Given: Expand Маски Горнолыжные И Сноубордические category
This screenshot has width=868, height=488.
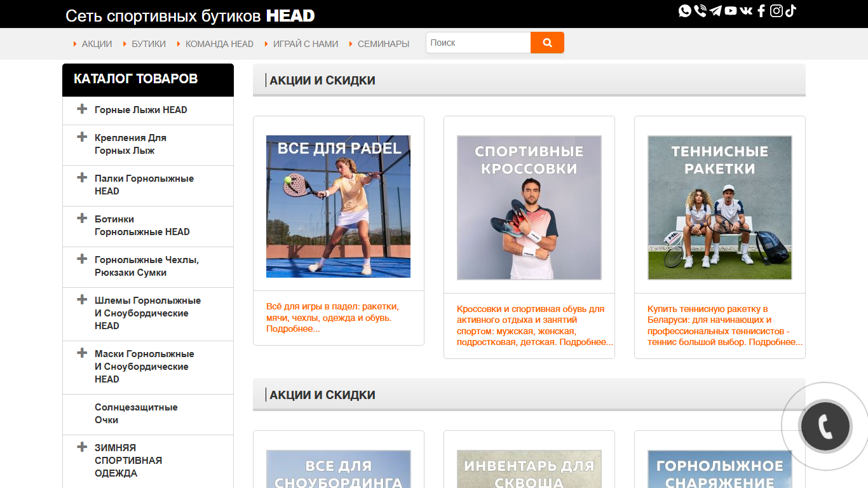Looking at the screenshot, I should pos(82,353).
